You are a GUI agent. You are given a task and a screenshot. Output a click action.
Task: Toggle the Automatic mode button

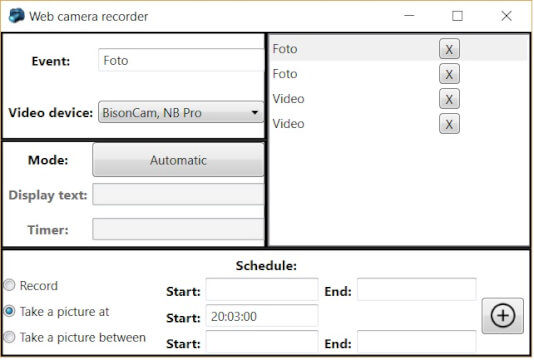point(178,160)
